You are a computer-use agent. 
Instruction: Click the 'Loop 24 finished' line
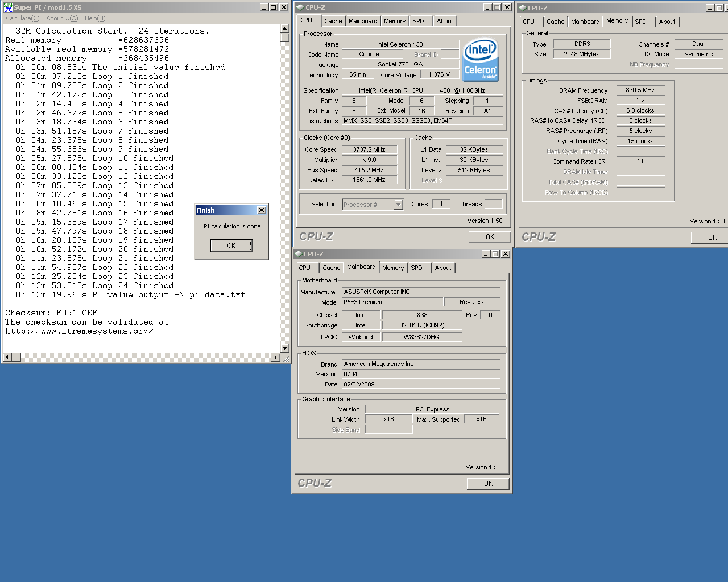point(95,286)
